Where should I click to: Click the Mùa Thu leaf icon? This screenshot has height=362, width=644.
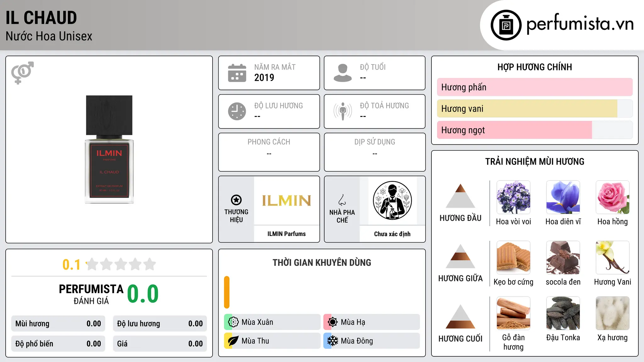233,341
